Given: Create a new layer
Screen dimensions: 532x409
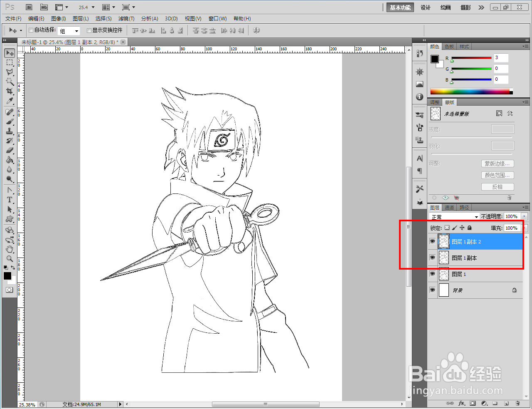Looking at the screenshot, I should pos(506,403).
